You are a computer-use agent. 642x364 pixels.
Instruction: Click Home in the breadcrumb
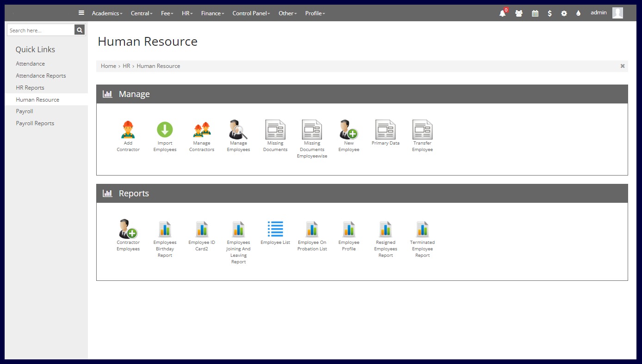pos(108,66)
